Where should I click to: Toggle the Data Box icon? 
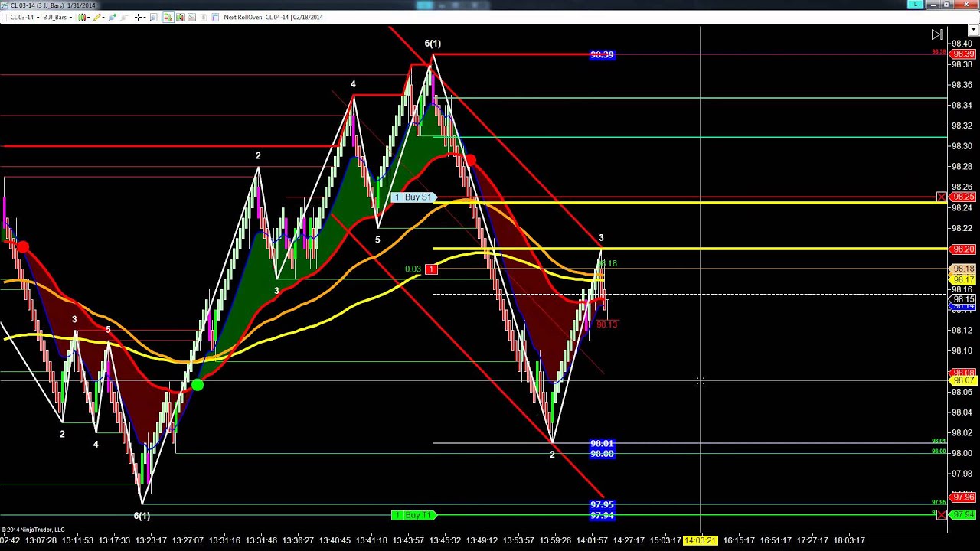pyautogui.click(x=203, y=17)
